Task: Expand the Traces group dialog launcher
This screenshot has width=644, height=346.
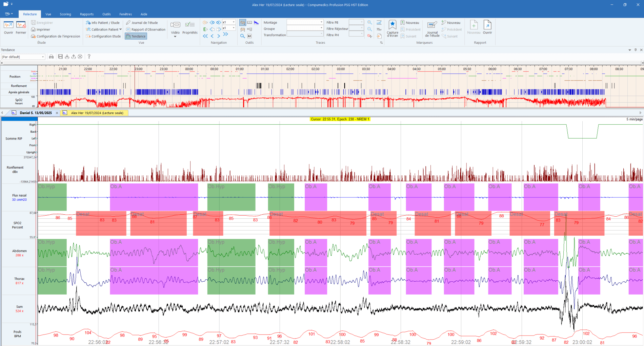Action: [381, 43]
